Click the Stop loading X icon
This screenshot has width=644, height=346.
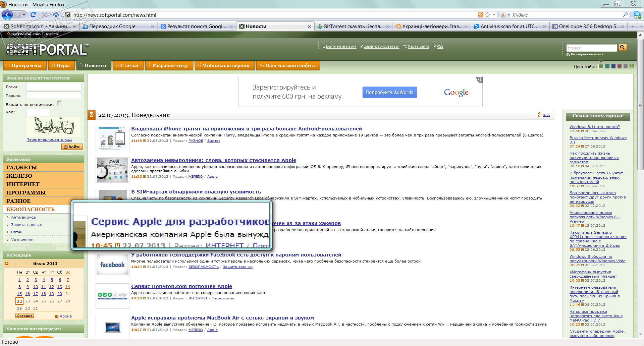pyautogui.click(x=45, y=15)
